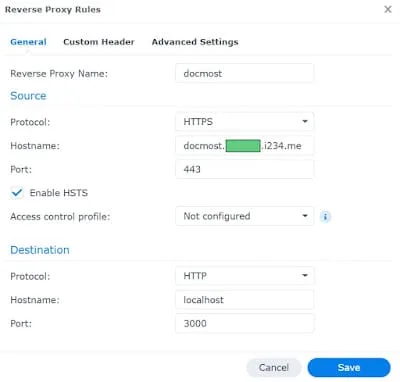Save the reverse proxy rule
The image size is (400, 382).
coord(349,367)
